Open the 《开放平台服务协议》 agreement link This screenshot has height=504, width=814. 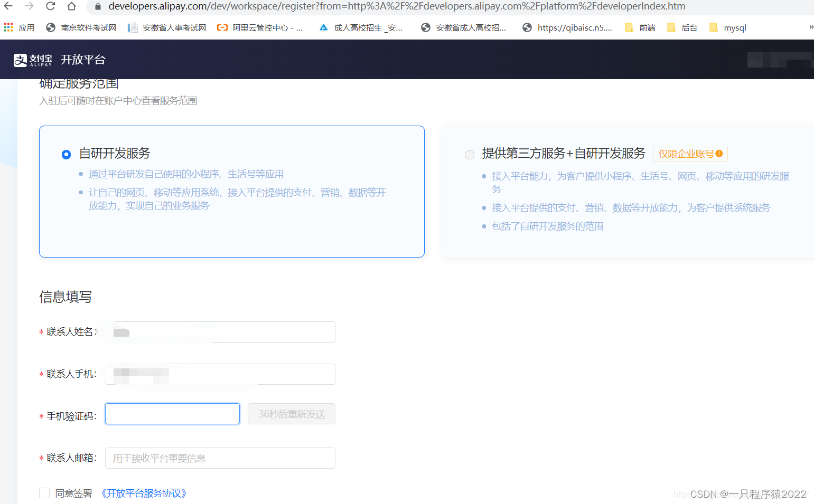coord(143,493)
